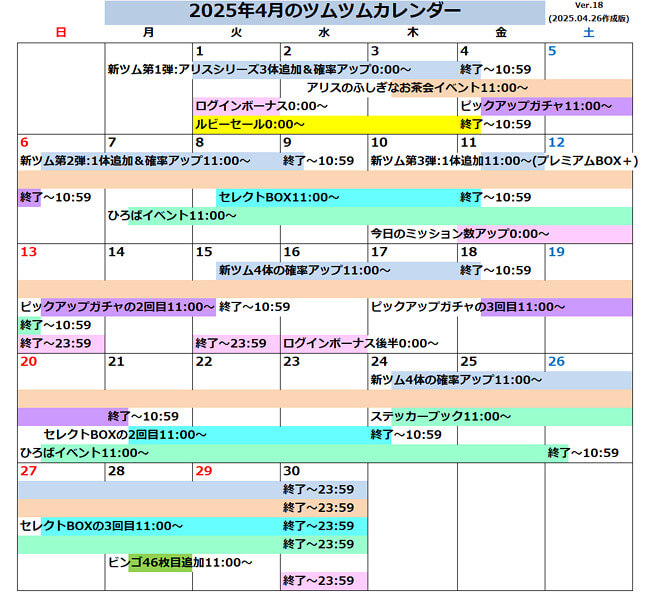
Task: Select the セレクトBOXの3回目11:00～ event
Action: tap(102, 525)
